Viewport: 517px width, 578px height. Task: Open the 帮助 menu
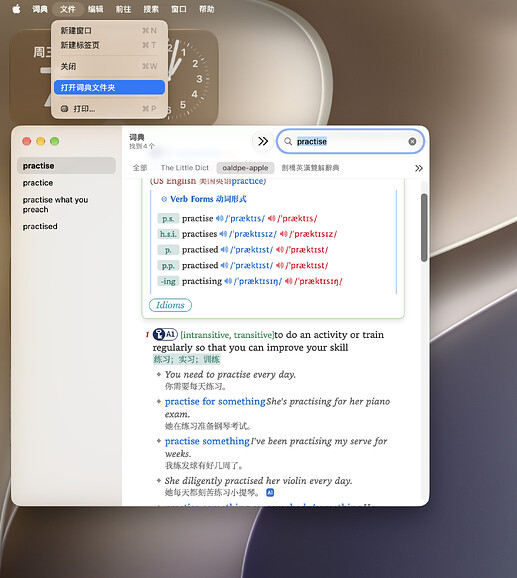[x=206, y=9]
